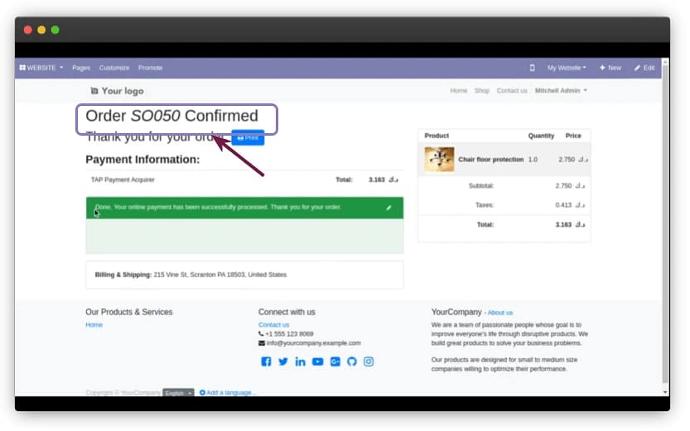Open the Instagram social icon

(368, 361)
